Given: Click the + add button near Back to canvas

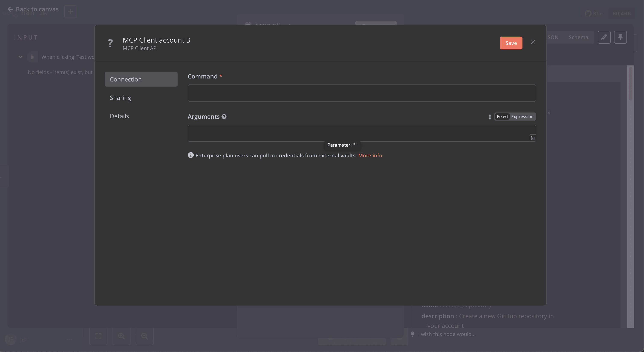Looking at the screenshot, I should pos(70,12).
